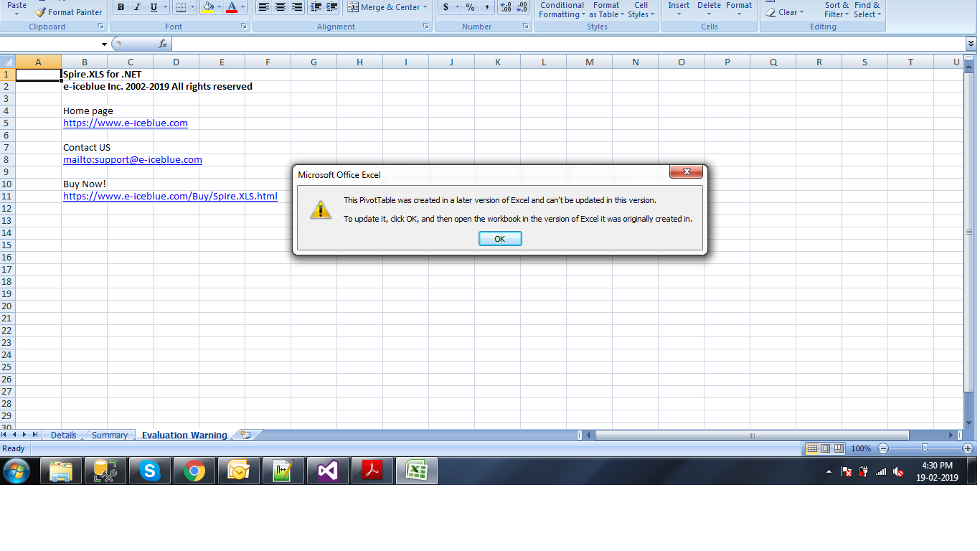
Task: Switch to Normal view
Action: pos(812,448)
